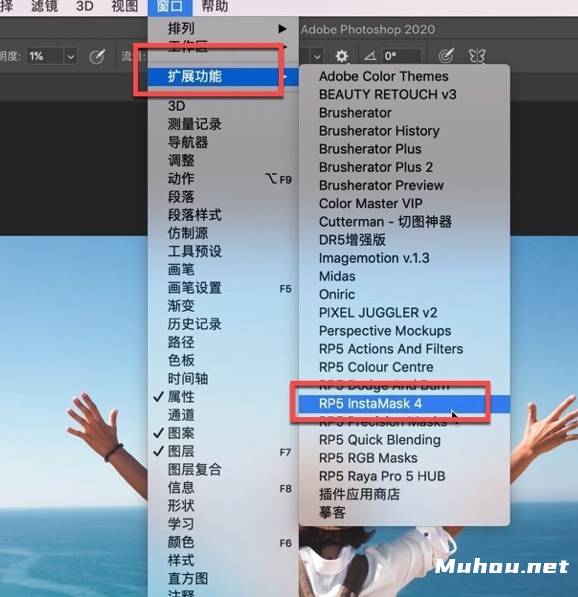Open the 3D menu in menu bar
The height and width of the screenshot is (597, 578).
tap(85, 6)
